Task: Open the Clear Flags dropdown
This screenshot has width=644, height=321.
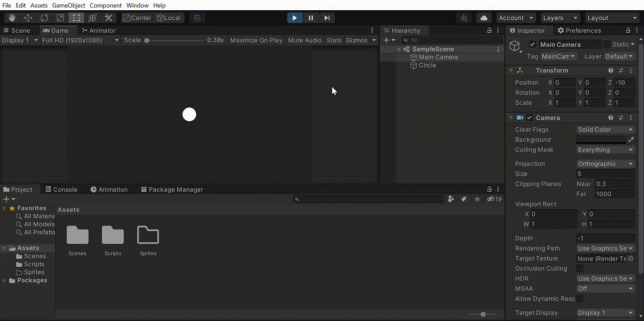Action: [x=605, y=129]
